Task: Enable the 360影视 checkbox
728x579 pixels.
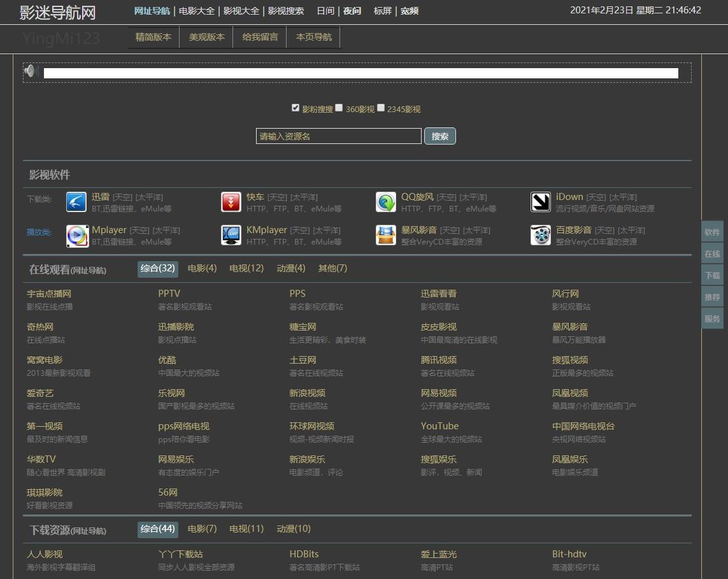Action: click(x=339, y=108)
